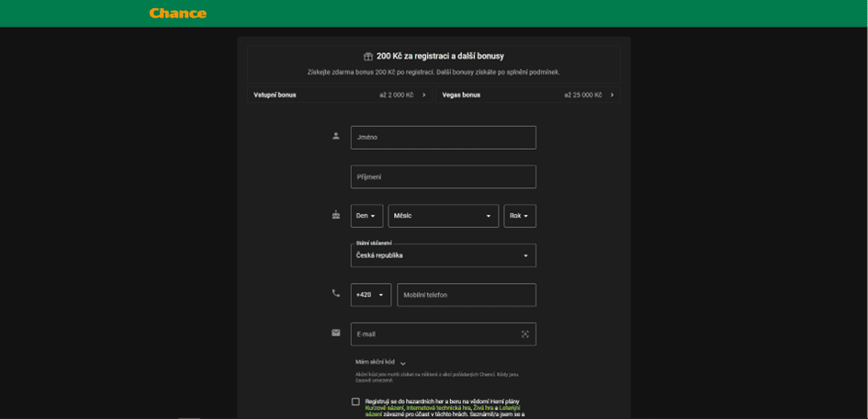This screenshot has height=419, width=868.
Task: Click the birthday cake icon
Action: click(335, 215)
